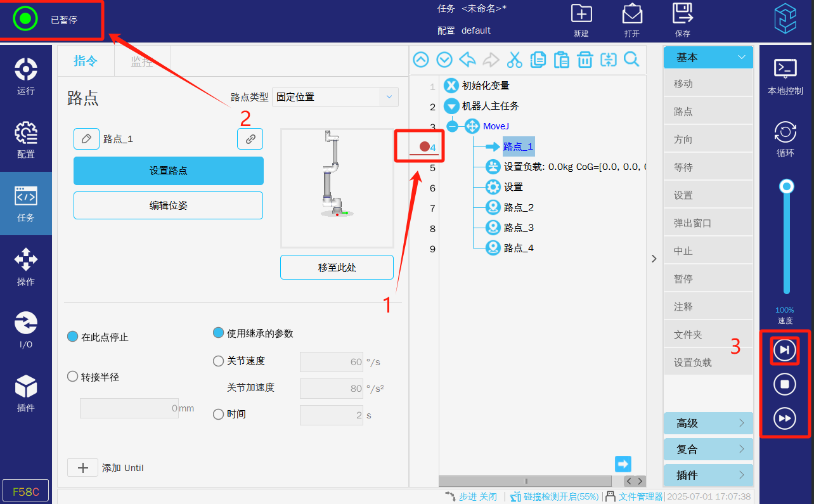
Task: Click the 移至此处 button
Action: tap(337, 267)
